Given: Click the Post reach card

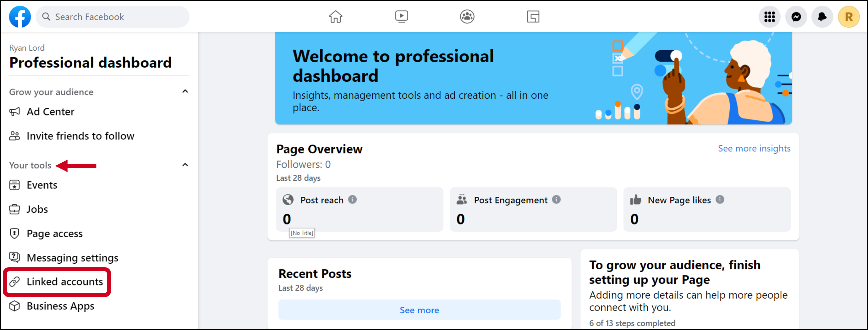Looking at the screenshot, I should [360, 209].
